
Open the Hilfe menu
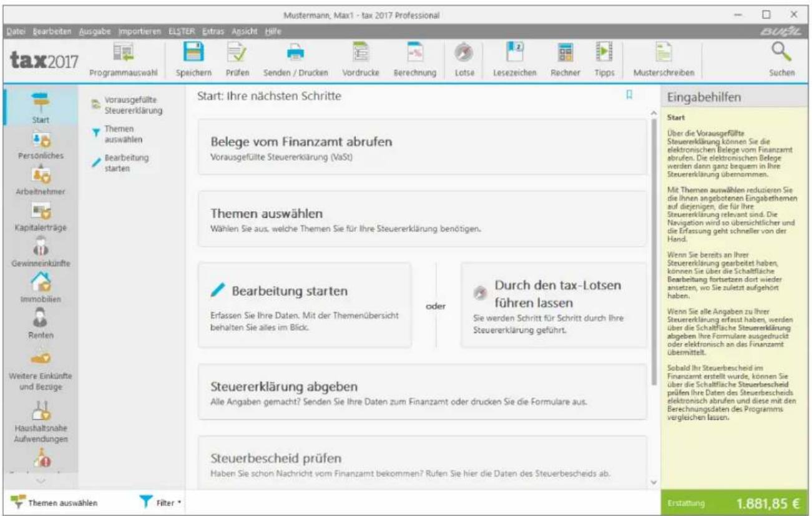tap(273, 31)
